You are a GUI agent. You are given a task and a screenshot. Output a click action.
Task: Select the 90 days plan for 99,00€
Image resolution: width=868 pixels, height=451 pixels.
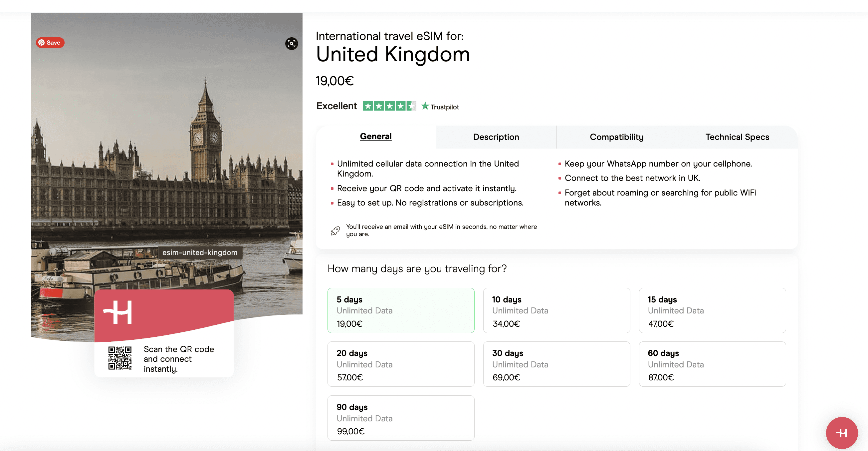(x=401, y=418)
